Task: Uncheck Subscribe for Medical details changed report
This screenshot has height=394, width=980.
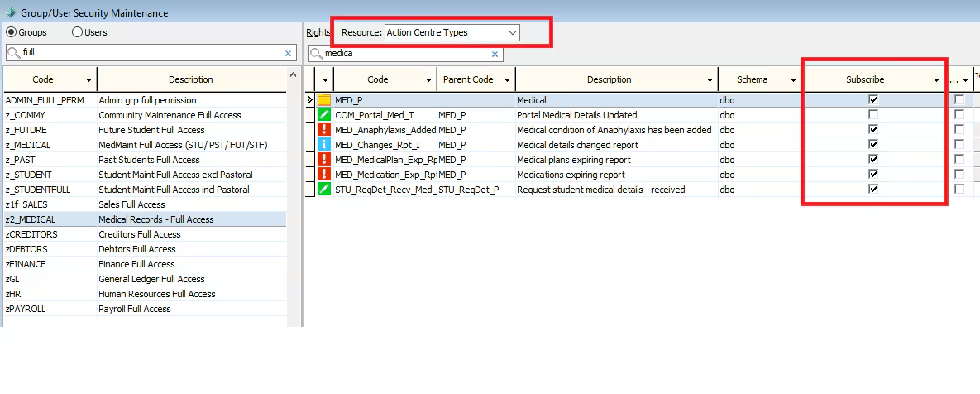Action: [874, 145]
